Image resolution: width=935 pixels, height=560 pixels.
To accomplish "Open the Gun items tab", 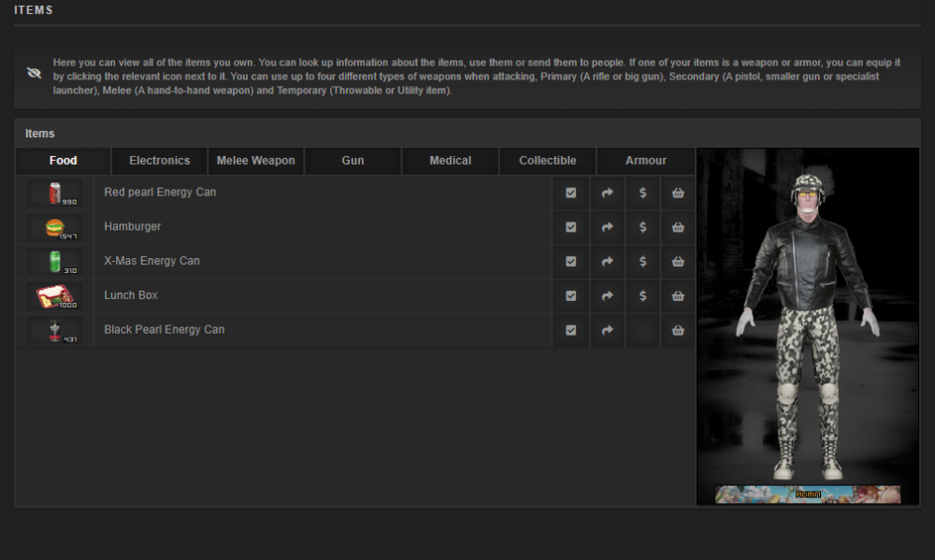I will point(353,161).
